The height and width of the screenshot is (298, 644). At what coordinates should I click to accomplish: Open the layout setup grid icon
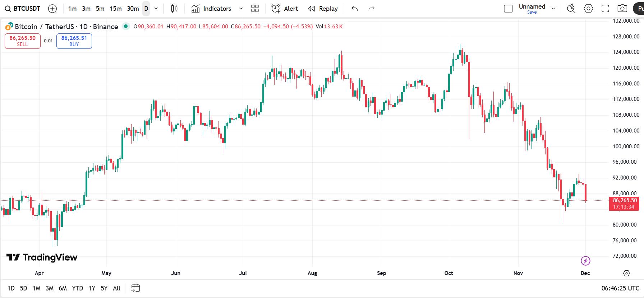click(255, 9)
